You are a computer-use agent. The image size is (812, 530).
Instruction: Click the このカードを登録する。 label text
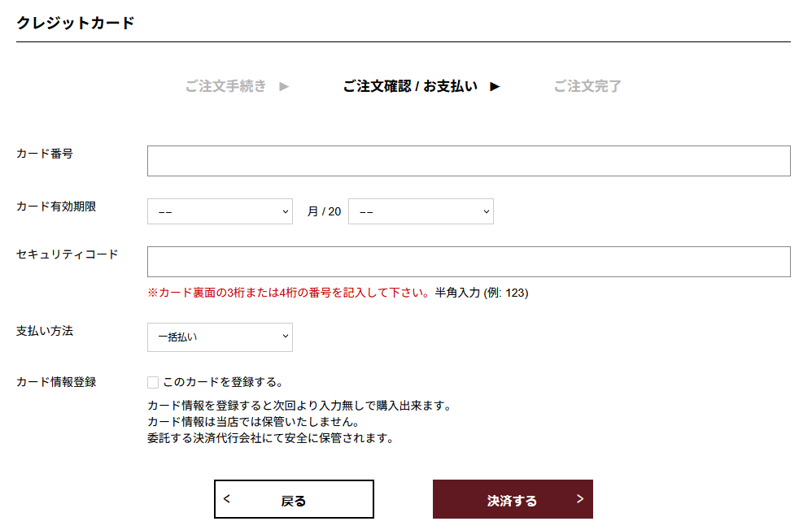(x=223, y=382)
